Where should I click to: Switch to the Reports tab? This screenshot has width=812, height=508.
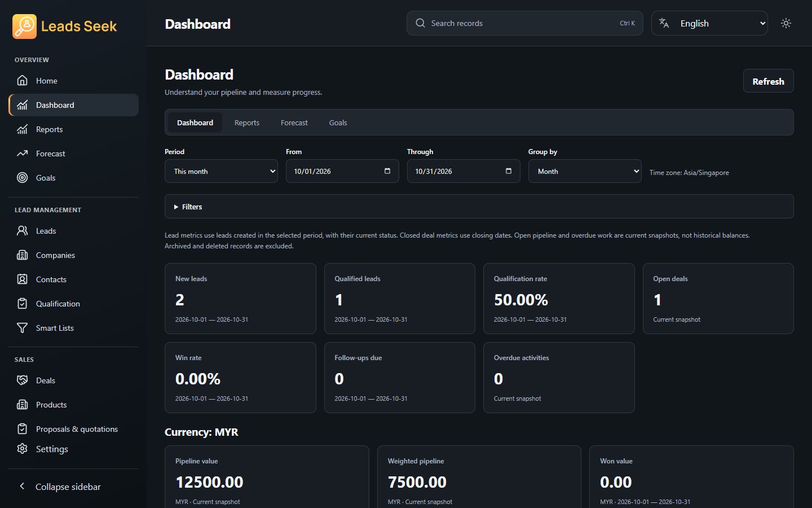click(x=247, y=122)
